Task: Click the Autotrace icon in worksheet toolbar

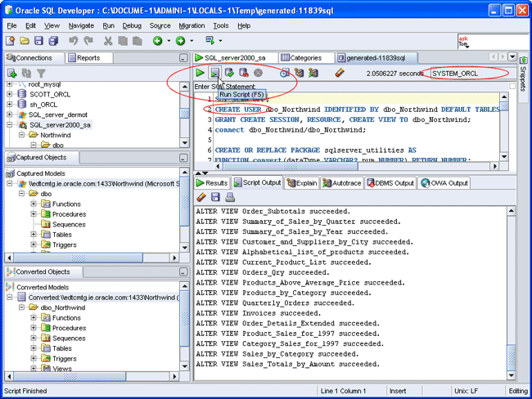Action: (x=313, y=73)
